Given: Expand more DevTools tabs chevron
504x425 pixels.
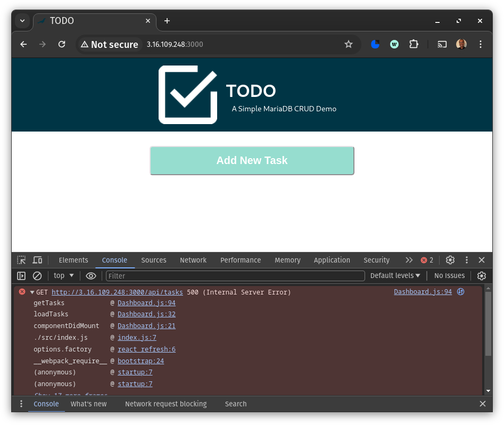Looking at the screenshot, I should (x=409, y=260).
